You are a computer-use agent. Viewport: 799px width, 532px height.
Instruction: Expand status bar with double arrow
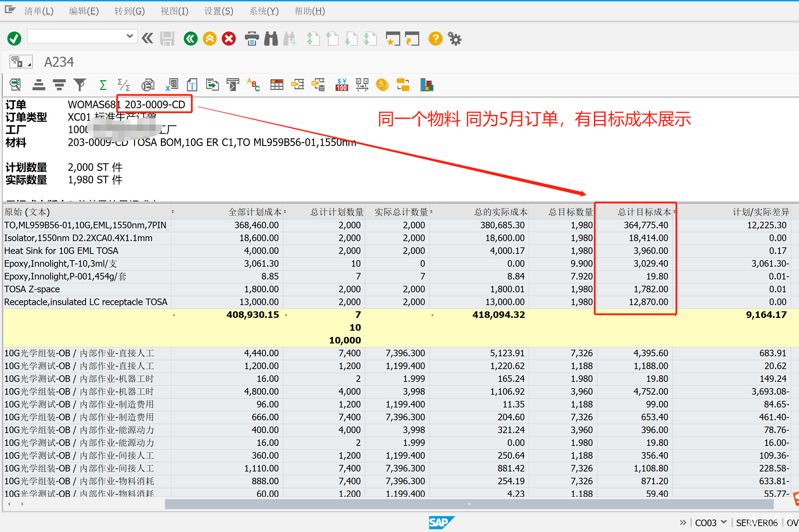(x=683, y=522)
